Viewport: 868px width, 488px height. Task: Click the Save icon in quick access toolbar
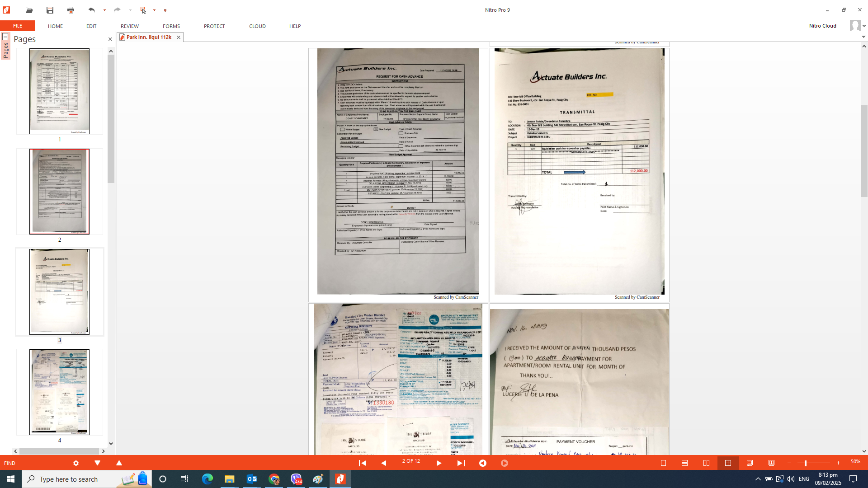50,10
